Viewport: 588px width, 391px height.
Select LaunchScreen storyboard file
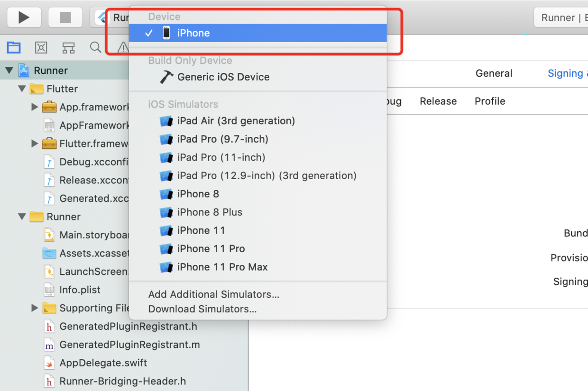click(85, 272)
